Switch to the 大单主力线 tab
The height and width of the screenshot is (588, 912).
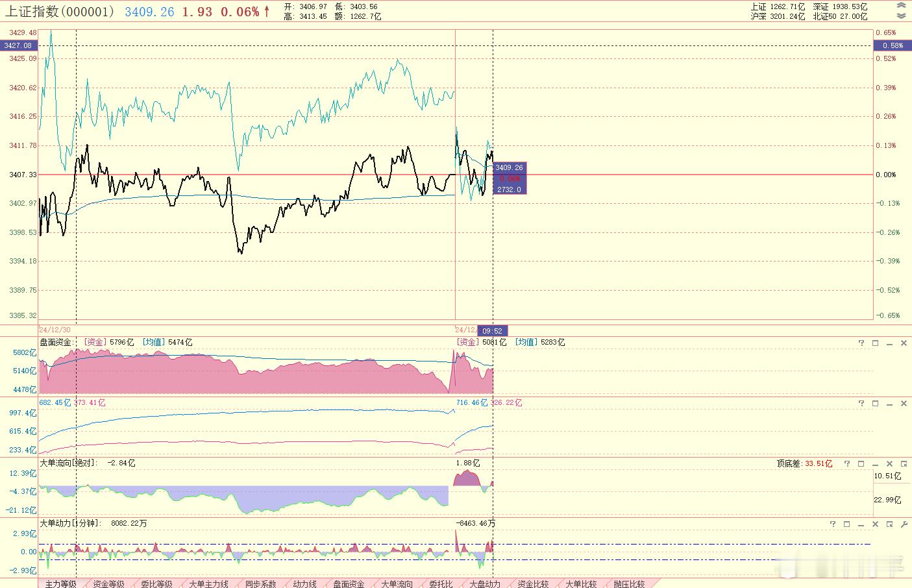click(208, 583)
